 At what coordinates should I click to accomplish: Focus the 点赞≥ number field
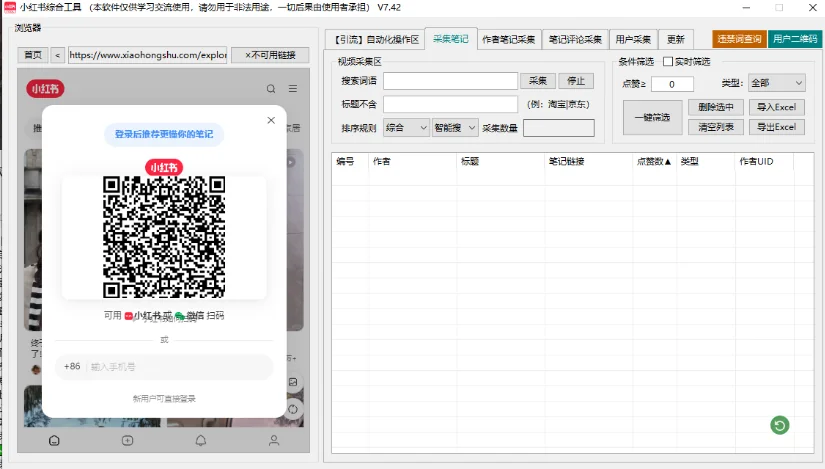tap(672, 84)
